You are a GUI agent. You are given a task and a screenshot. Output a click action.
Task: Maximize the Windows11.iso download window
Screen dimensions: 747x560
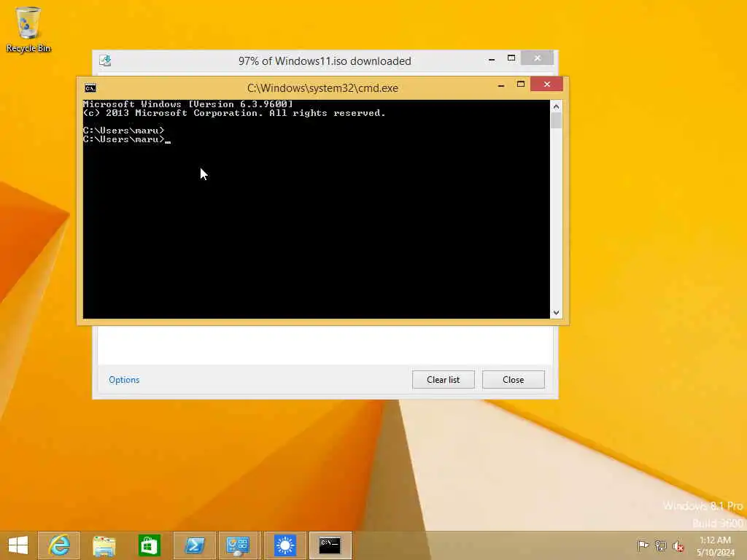click(x=511, y=58)
